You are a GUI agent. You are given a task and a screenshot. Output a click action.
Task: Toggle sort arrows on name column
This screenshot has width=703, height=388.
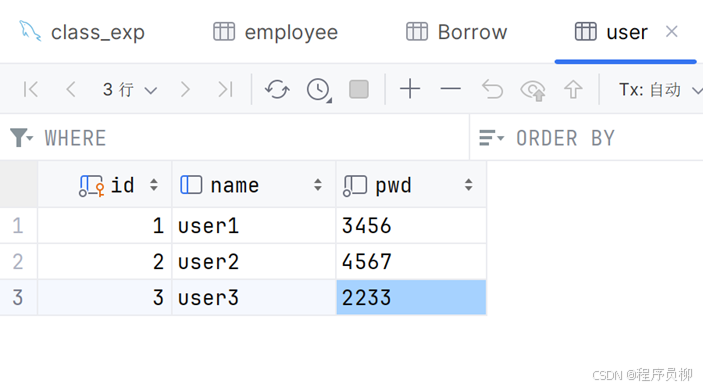[x=318, y=185]
